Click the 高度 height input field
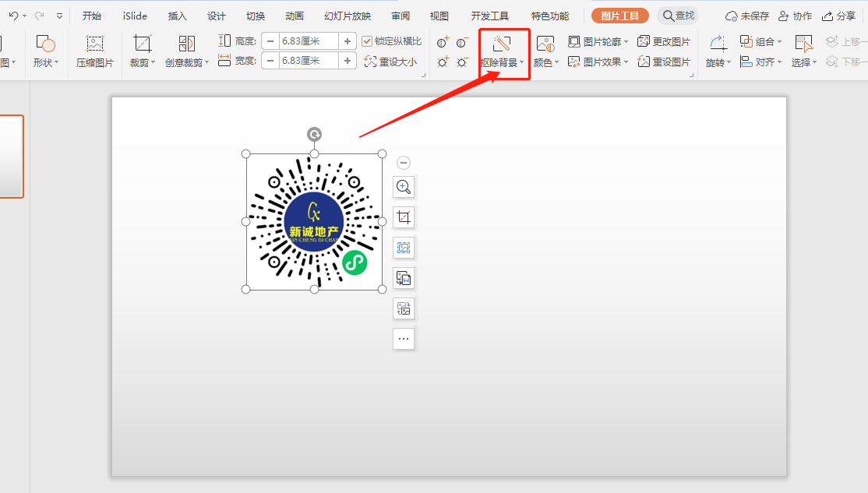Image resolution: width=868 pixels, height=493 pixels. tap(309, 41)
